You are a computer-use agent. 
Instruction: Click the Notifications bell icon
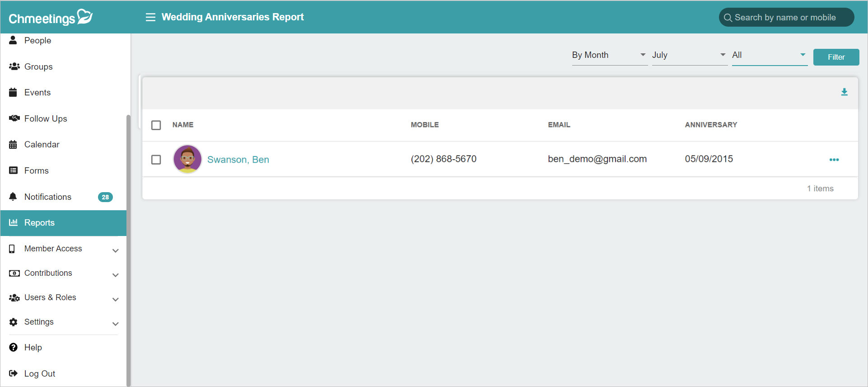[13, 197]
